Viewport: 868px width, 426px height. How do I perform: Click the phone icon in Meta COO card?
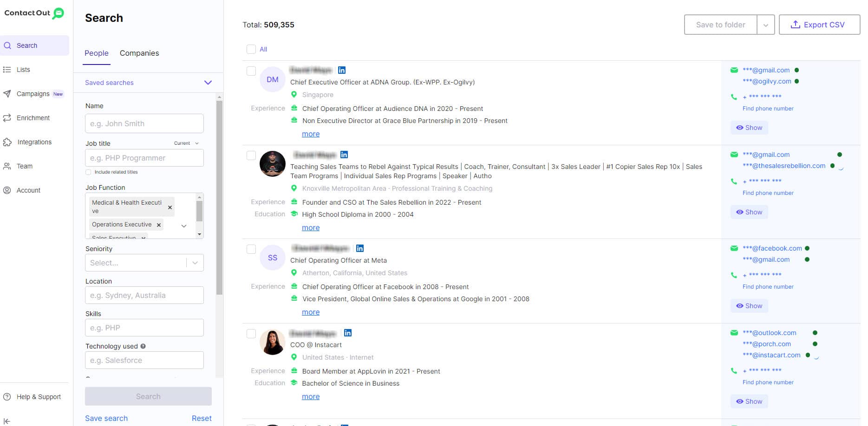click(x=734, y=275)
